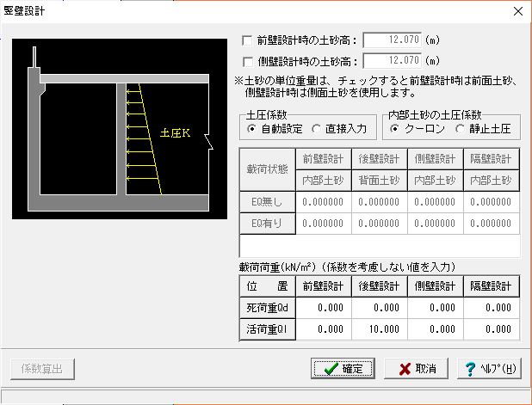Click the 位 置 header cell

(268, 286)
